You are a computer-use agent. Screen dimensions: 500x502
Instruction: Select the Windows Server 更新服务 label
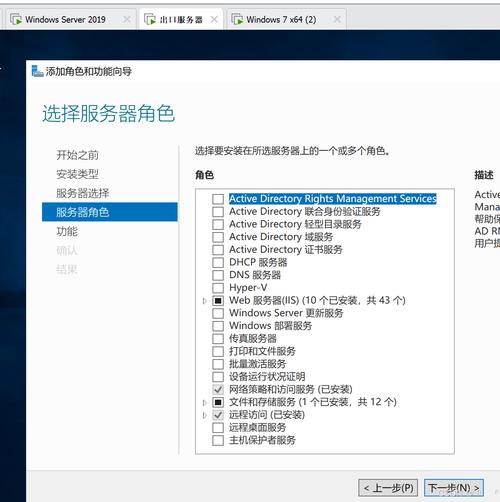[286, 313]
